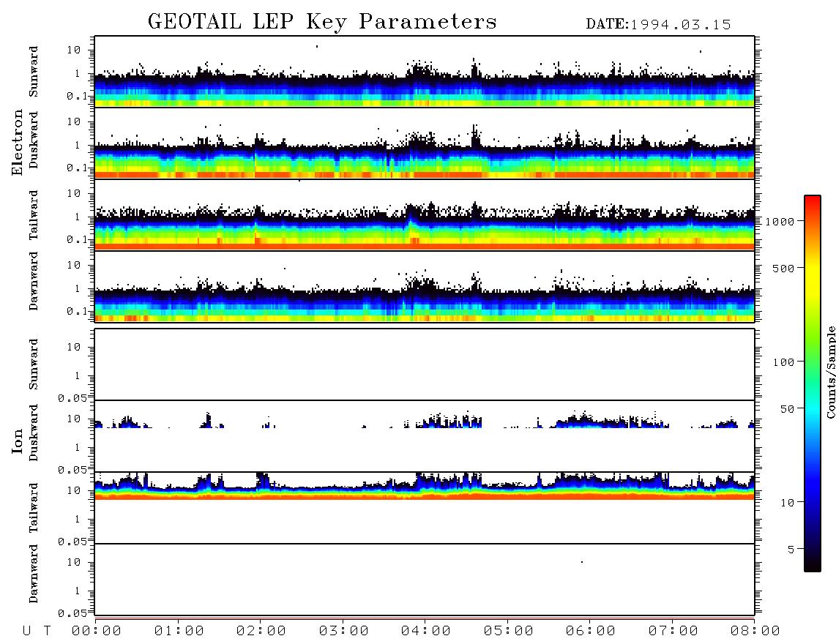Click the 07:00 time tick label
Screen dimensions: 836x644
point(673,631)
